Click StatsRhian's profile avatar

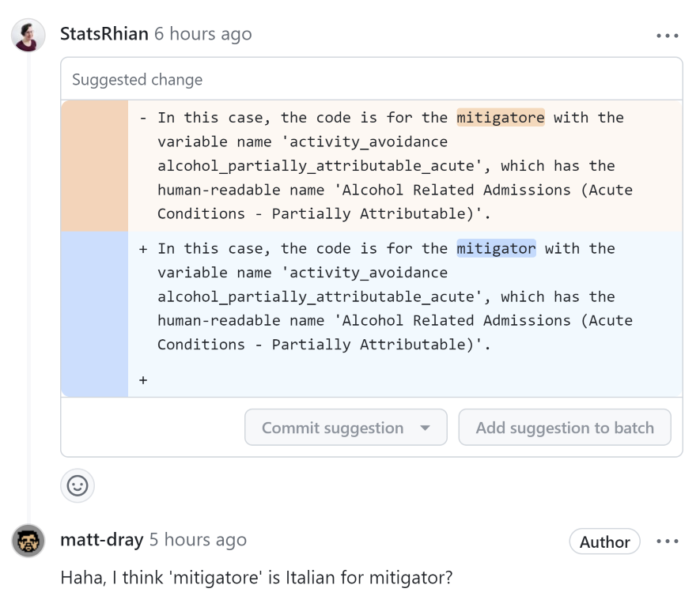point(28,35)
